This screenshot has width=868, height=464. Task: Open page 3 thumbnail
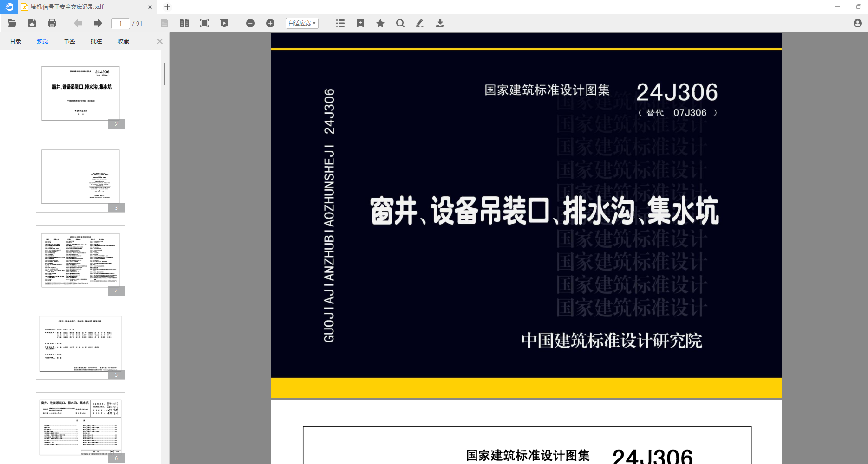coord(80,177)
